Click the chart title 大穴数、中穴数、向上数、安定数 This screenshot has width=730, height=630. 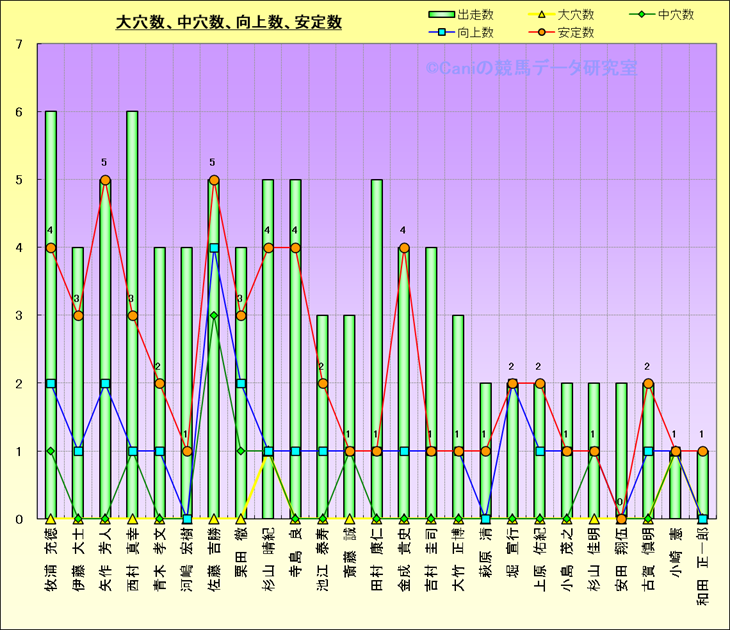229,21
